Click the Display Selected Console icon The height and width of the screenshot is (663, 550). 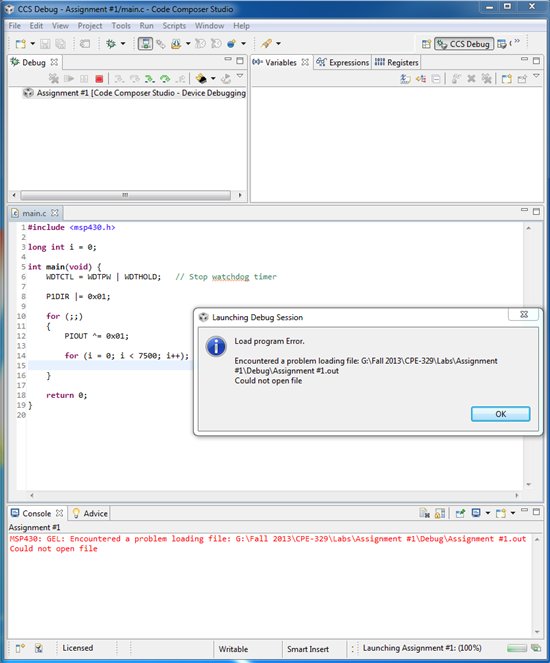click(x=476, y=513)
